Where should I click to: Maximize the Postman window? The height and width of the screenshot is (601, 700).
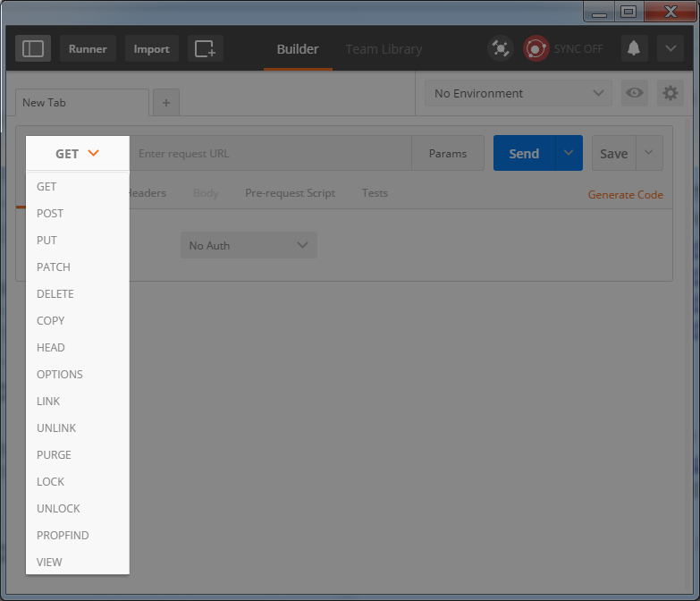628,12
